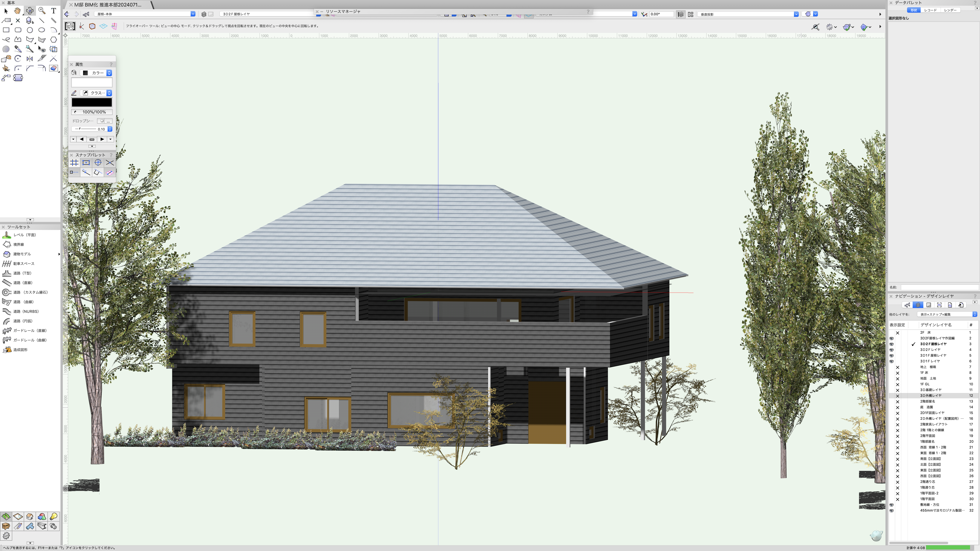Toggle Snap to Intersection in the snap palette
This screenshot has width=980, height=551.
(x=109, y=163)
